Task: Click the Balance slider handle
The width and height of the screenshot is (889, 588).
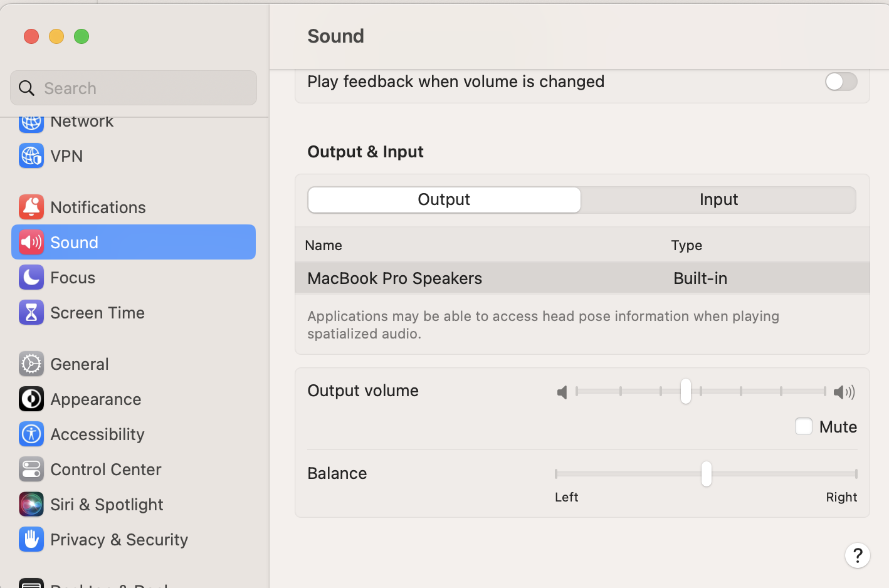Action: tap(706, 474)
